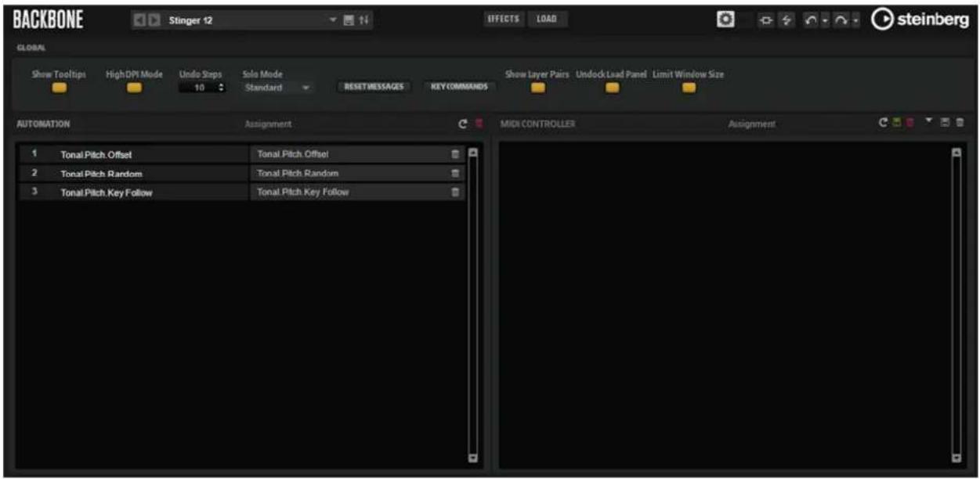Click the MIDI CONTROLLER panel title
Viewport: 980px width, 479px height.
coord(538,124)
